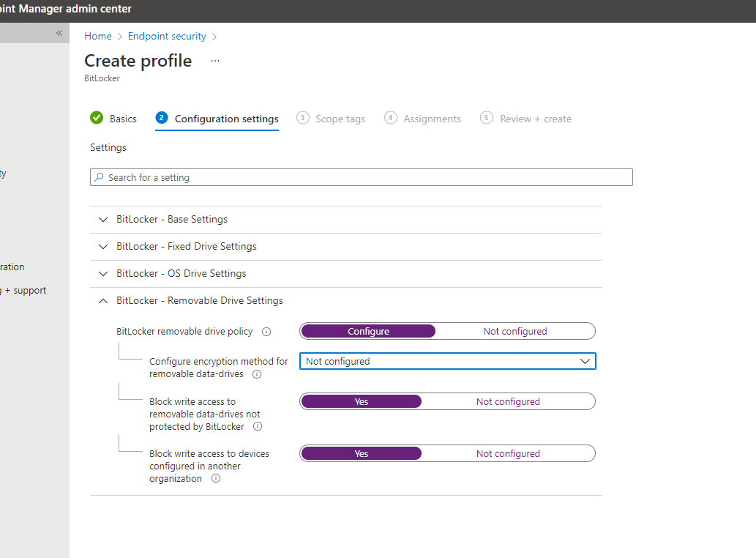The height and width of the screenshot is (558, 756).
Task: Click the step 3 circle for Scope tags
Action: (x=303, y=118)
